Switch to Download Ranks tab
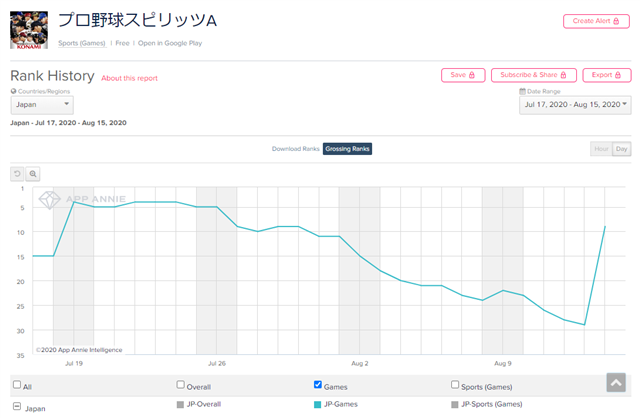Image resolution: width=640 pixels, height=418 pixels. coord(296,149)
